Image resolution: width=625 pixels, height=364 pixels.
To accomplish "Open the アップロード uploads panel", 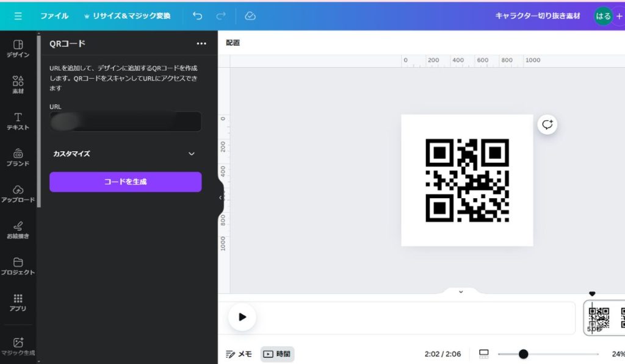I will tap(18, 193).
